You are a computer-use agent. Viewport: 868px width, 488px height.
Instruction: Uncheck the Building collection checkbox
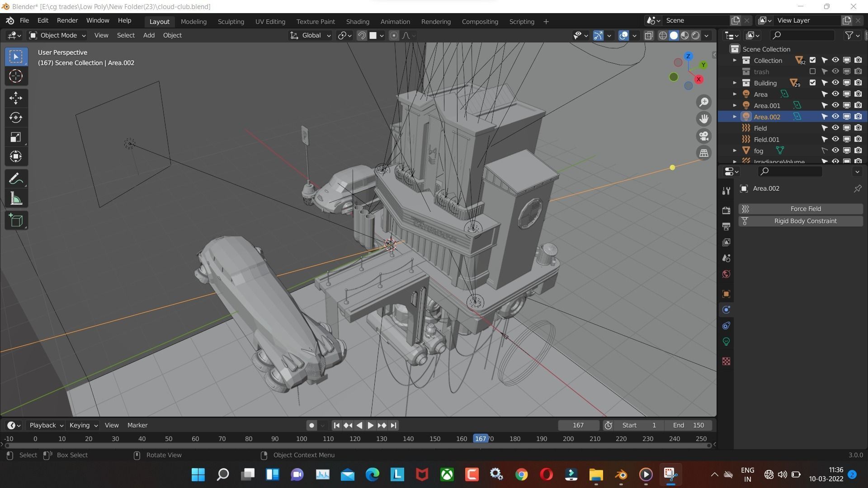[x=812, y=83]
